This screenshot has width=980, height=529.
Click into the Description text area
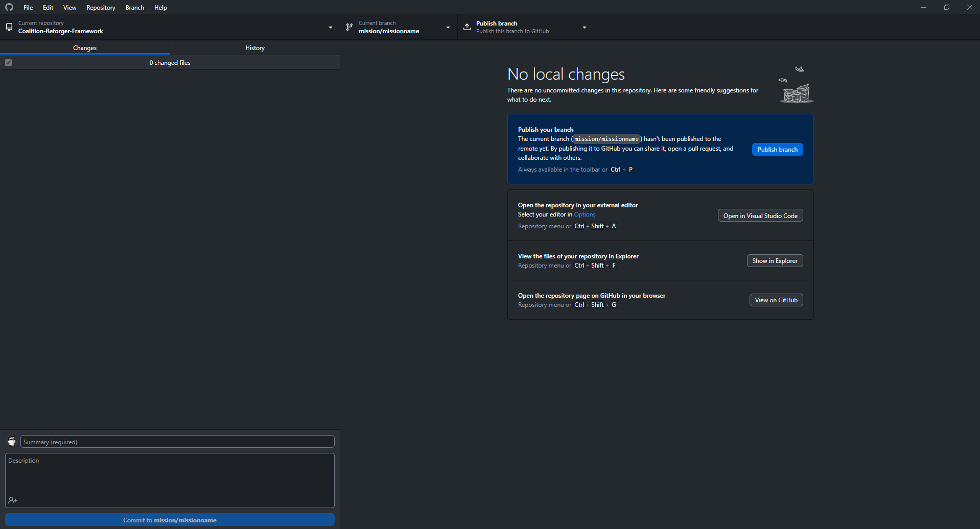170,477
